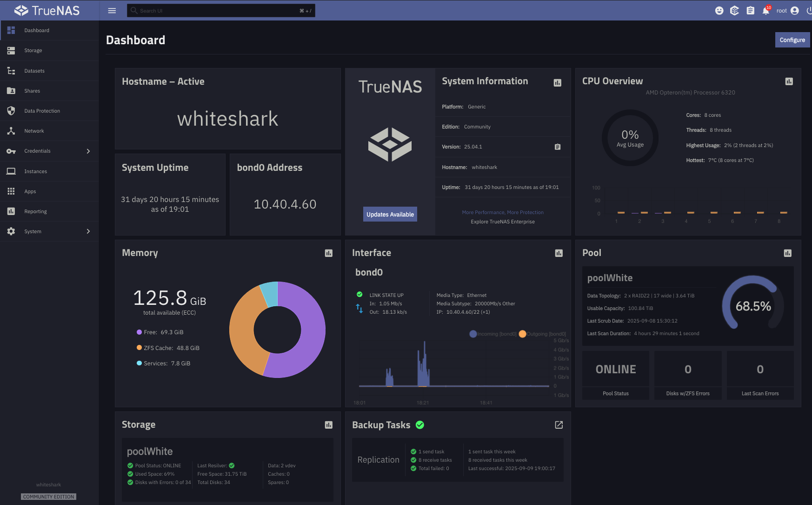Copy version 25.04.1 clipboard icon
This screenshot has height=505, width=812.
(558, 147)
